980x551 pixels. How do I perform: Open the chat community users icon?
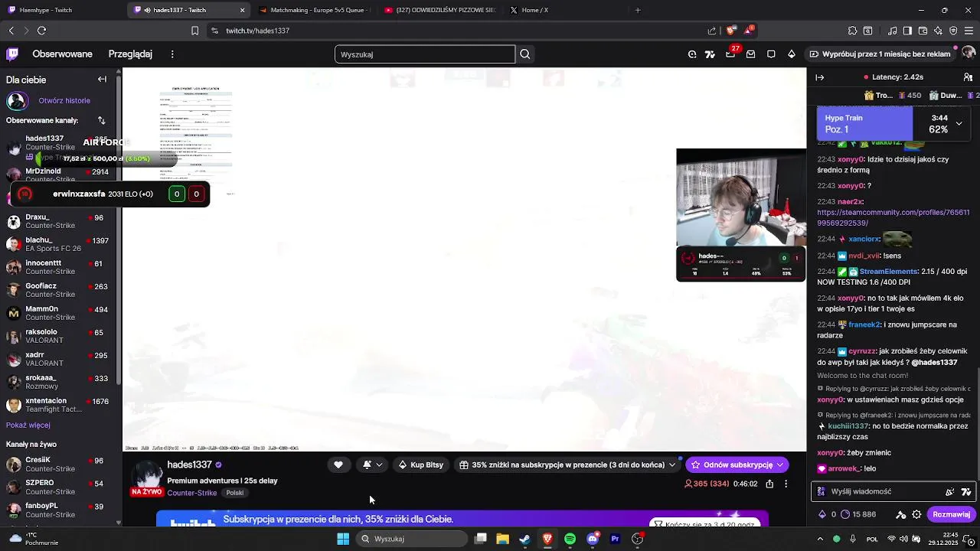coord(969,77)
